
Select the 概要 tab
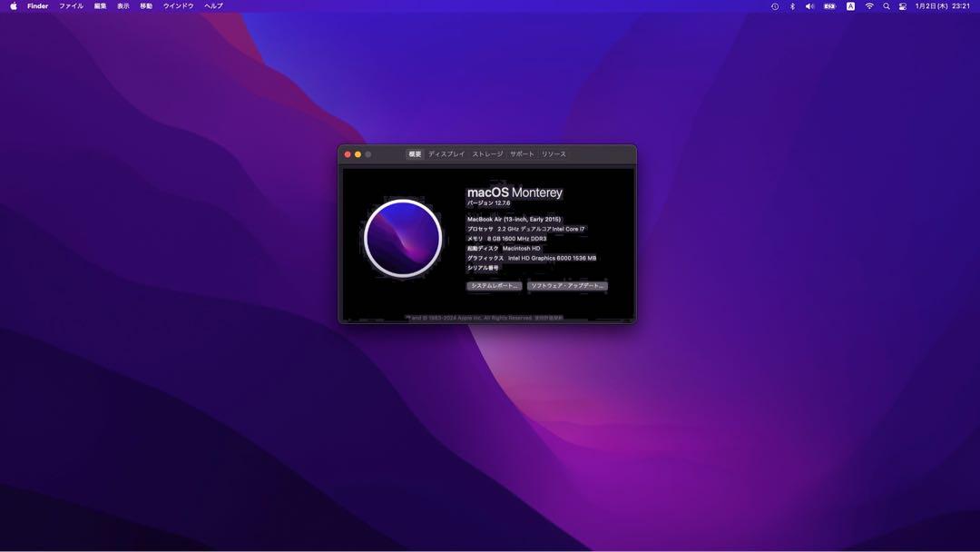[415, 153]
